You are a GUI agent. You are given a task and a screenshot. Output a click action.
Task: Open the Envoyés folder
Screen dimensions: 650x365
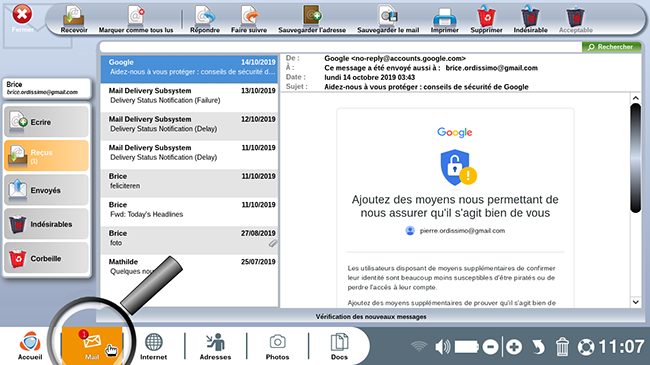point(46,190)
